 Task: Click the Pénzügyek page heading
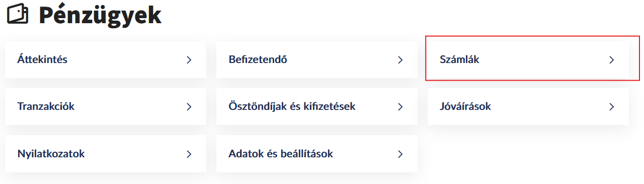[x=100, y=16]
